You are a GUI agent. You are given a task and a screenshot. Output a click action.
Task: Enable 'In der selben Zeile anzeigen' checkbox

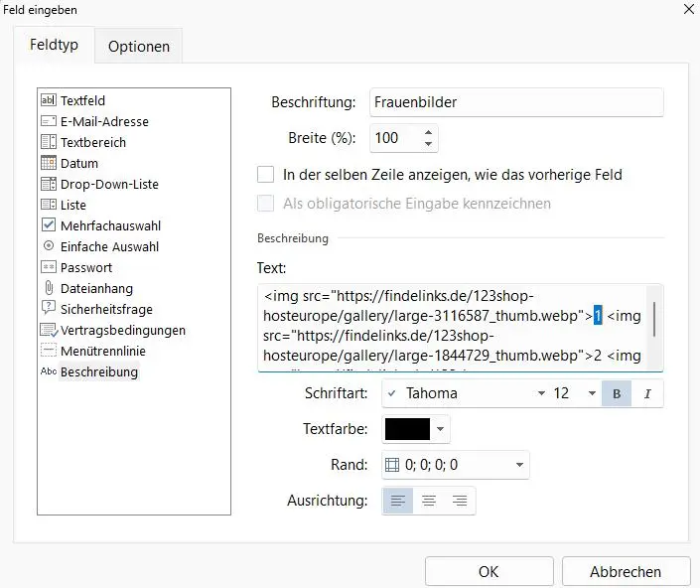(x=265, y=175)
